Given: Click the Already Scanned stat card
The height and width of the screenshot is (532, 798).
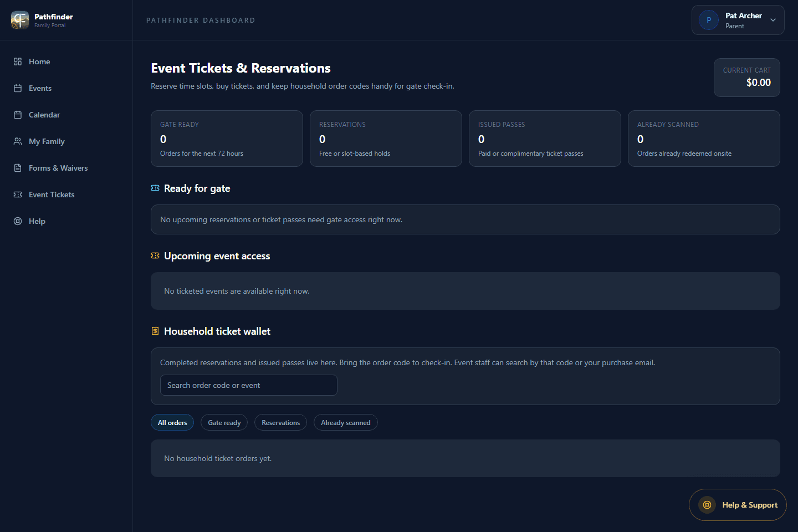Looking at the screenshot, I should coord(704,139).
